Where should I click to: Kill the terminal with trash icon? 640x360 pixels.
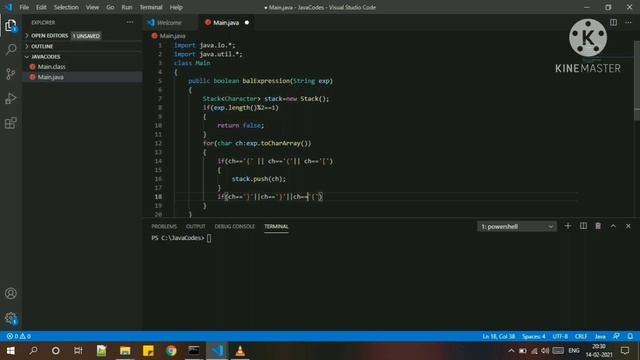(598, 226)
